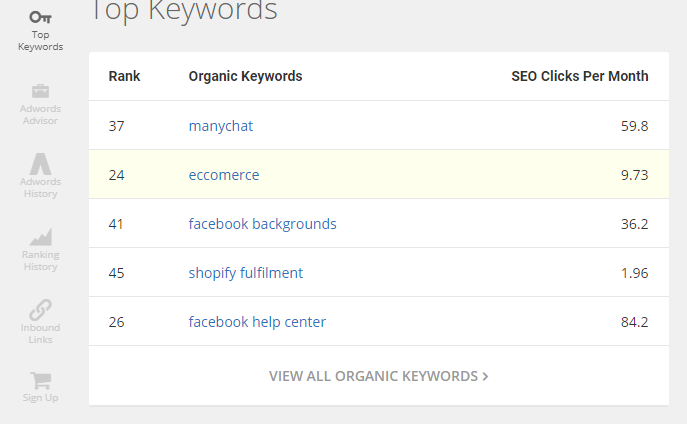Select clicks value 1.96 for shopify fulfilment
The height and width of the screenshot is (424, 687).
634,273
